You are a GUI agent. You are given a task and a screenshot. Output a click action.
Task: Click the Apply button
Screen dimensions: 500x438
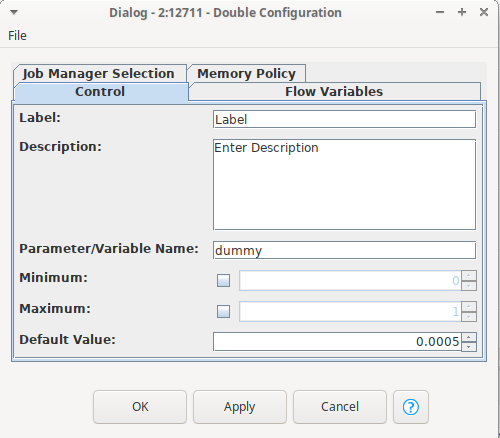point(240,407)
